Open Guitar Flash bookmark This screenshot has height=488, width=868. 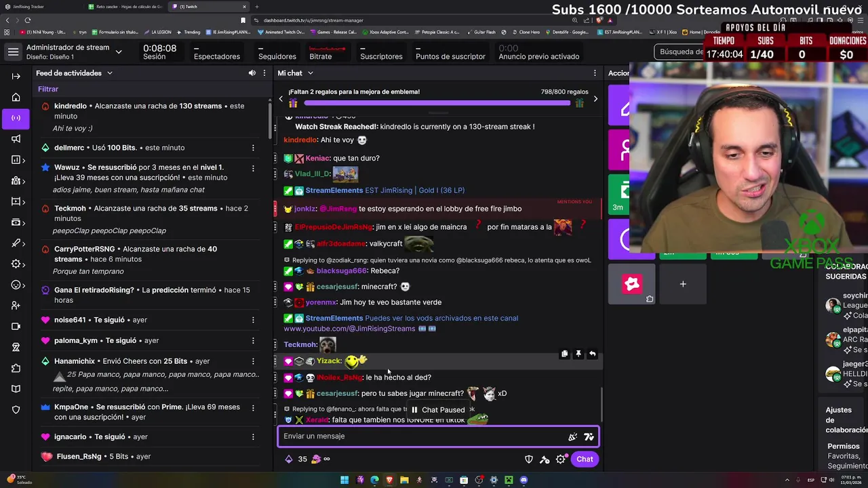(481, 32)
